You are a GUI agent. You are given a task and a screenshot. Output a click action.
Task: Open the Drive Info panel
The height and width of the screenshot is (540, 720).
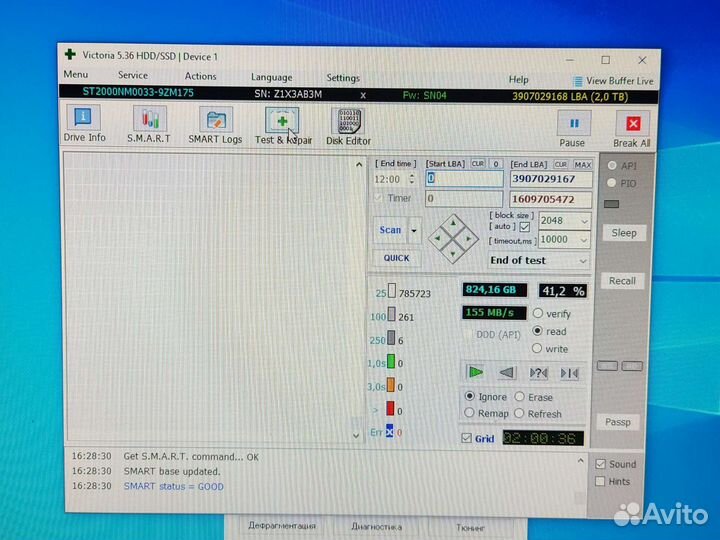[84, 125]
